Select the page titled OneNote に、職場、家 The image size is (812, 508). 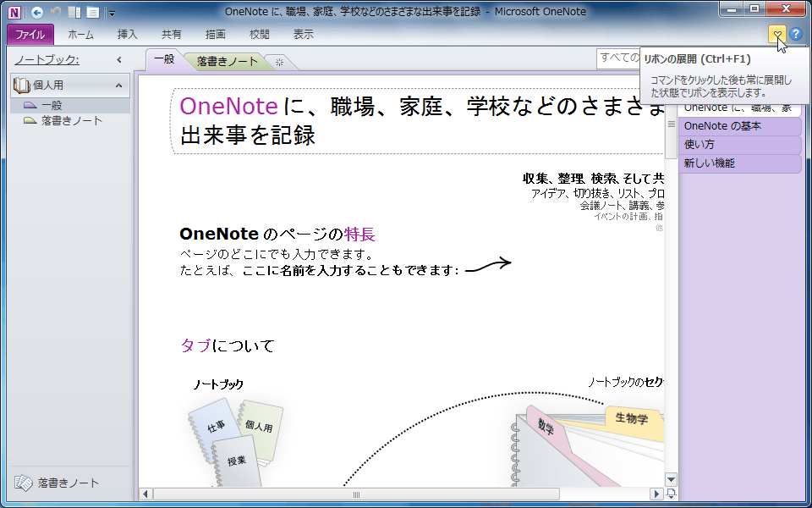pos(739,108)
